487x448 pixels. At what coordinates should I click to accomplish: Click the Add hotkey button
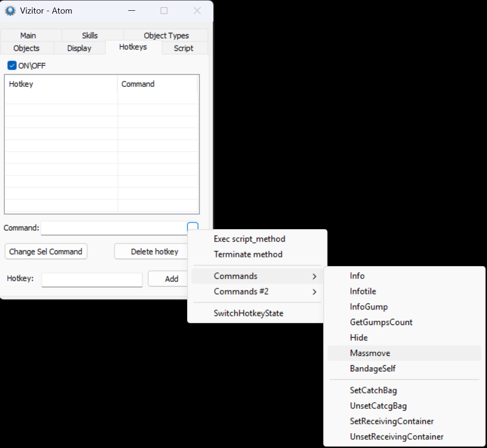tap(168, 279)
